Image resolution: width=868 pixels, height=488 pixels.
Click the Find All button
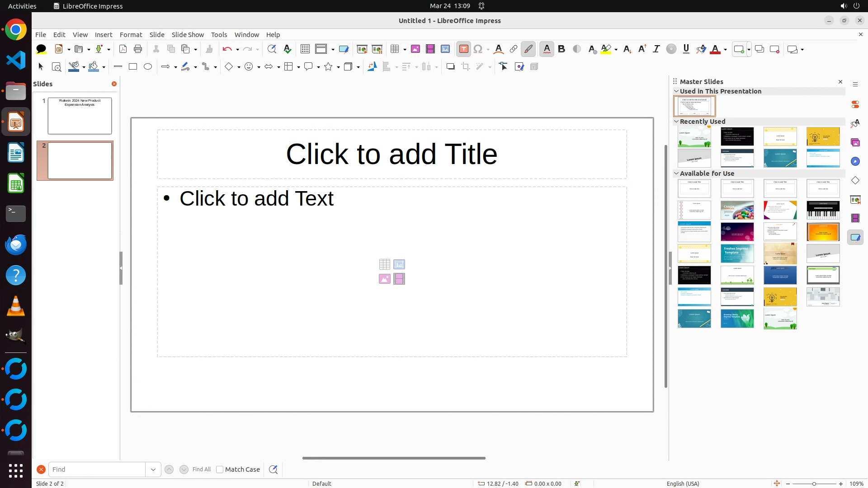coord(202,469)
